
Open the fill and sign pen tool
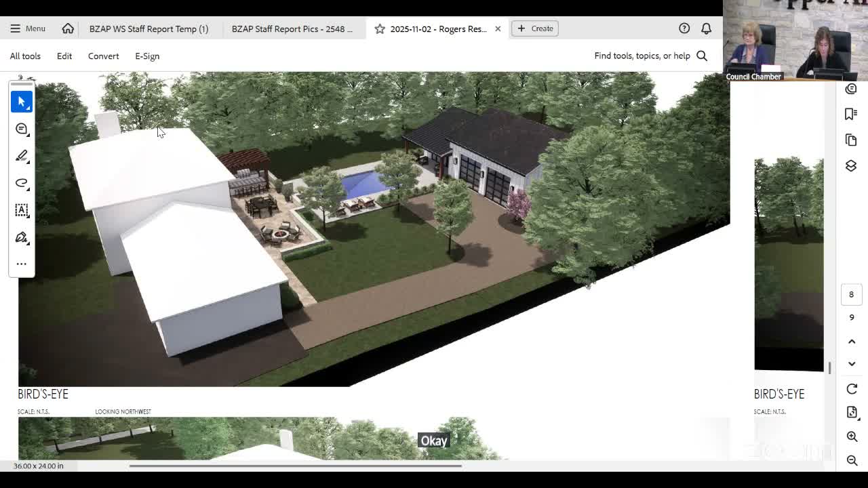click(x=21, y=237)
